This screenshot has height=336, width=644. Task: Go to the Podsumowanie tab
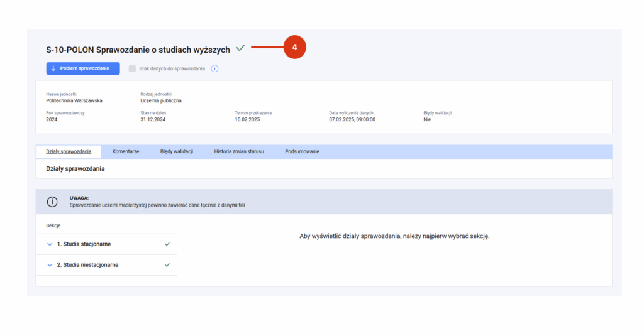[302, 151]
